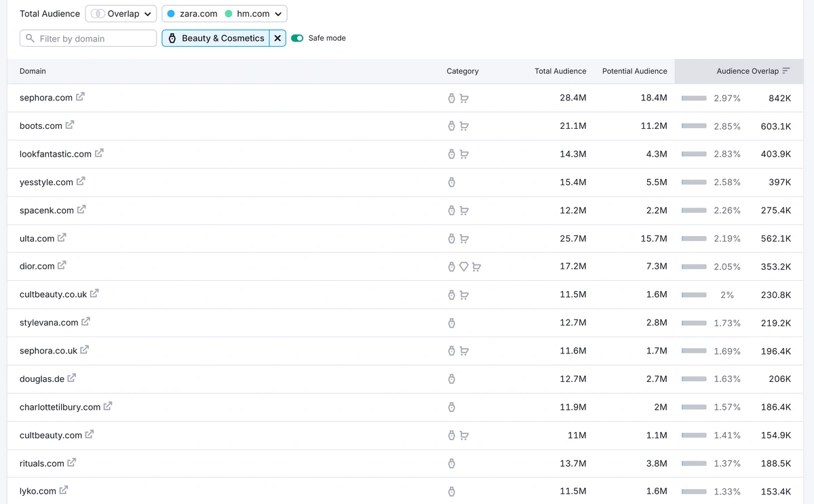The height and width of the screenshot is (504, 814).
Task: Sort by Potential Audience column header
Action: coord(634,71)
